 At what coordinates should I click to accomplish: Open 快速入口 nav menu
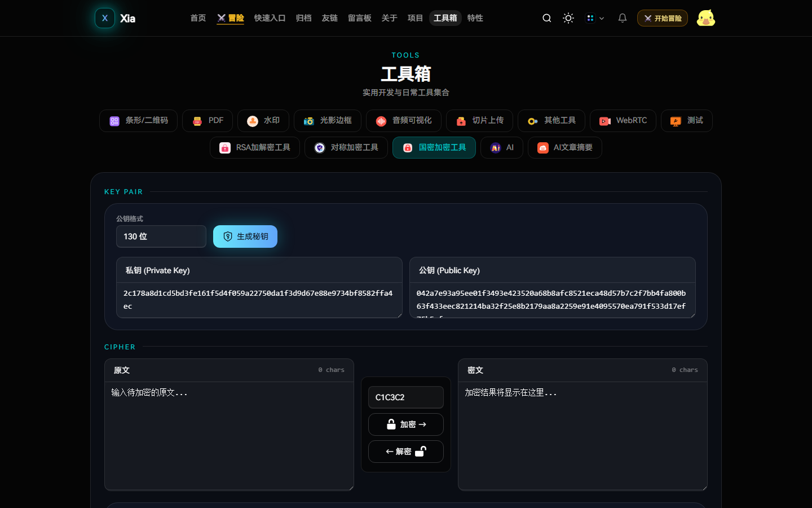(270, 18)
